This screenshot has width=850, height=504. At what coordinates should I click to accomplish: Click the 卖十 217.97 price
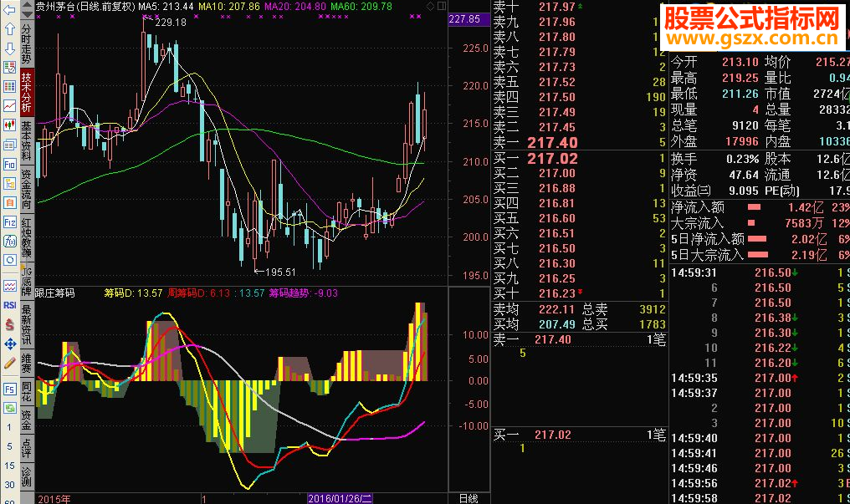tap(556, 7)
